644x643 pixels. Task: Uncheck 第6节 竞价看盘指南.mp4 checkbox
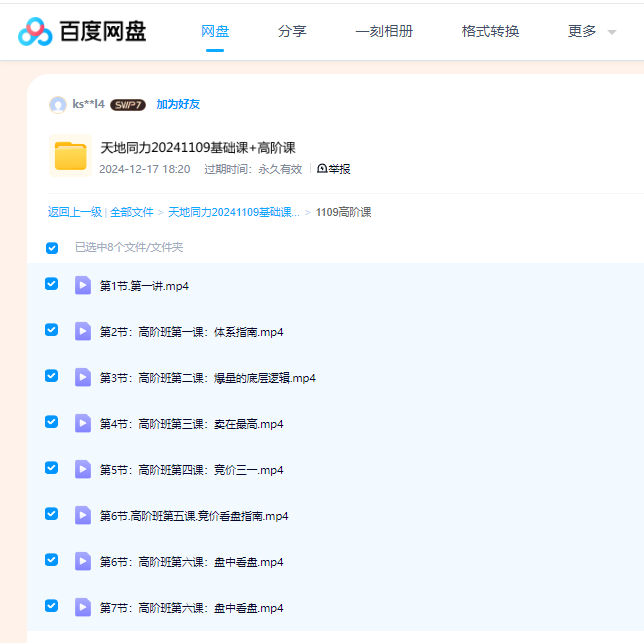[x=51, y=514]
